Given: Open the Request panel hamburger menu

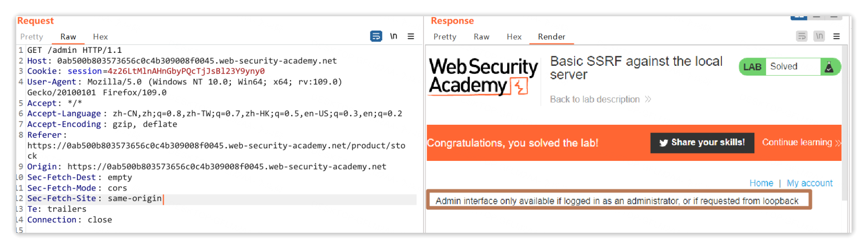Looking at the screenshot, I should pyautogui.click(x=411, y=36).
